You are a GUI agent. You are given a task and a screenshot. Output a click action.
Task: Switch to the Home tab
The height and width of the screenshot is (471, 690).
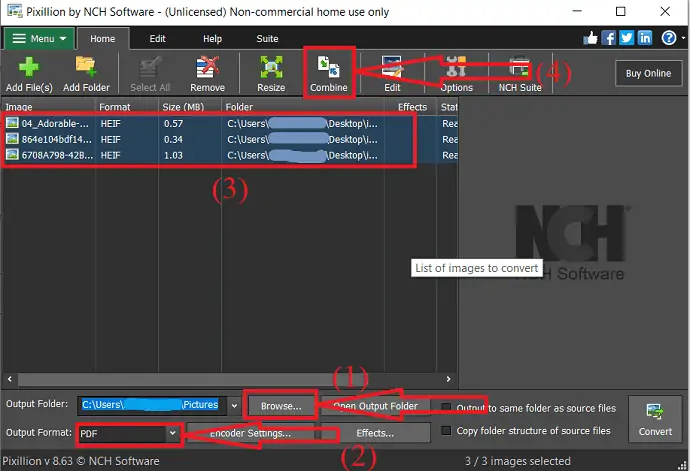tap(103, 39)
